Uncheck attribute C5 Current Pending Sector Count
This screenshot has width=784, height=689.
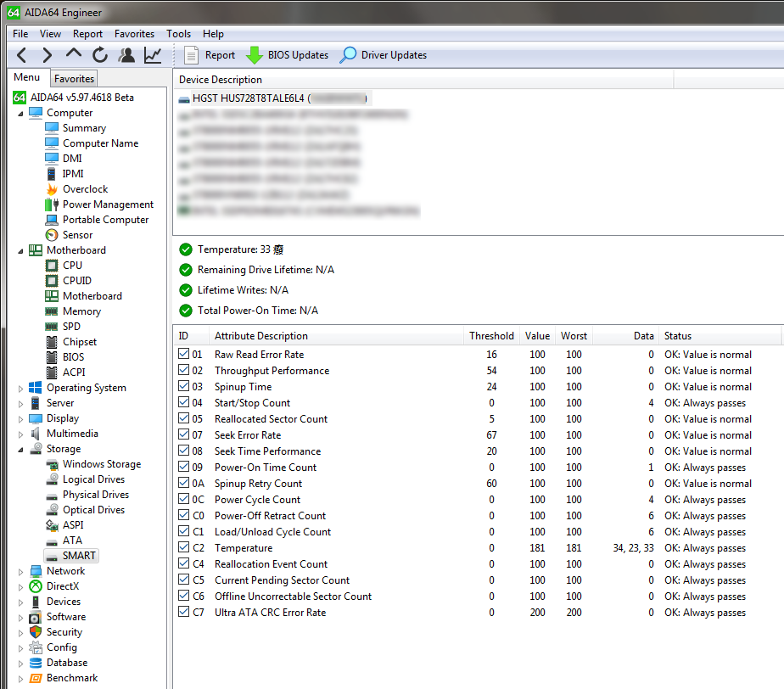[x=184, y=579]
